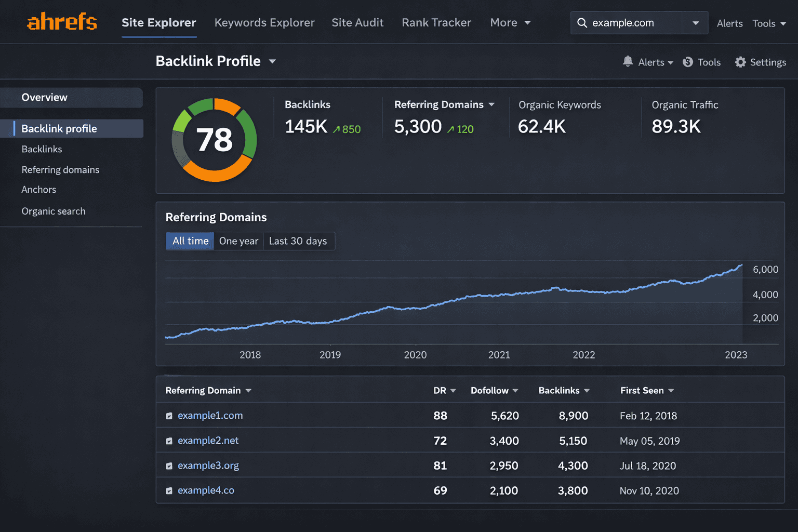The width and height of the screenshot is (798, 532).
Task: Enable the All time chart range
Action: click(190, 241)
